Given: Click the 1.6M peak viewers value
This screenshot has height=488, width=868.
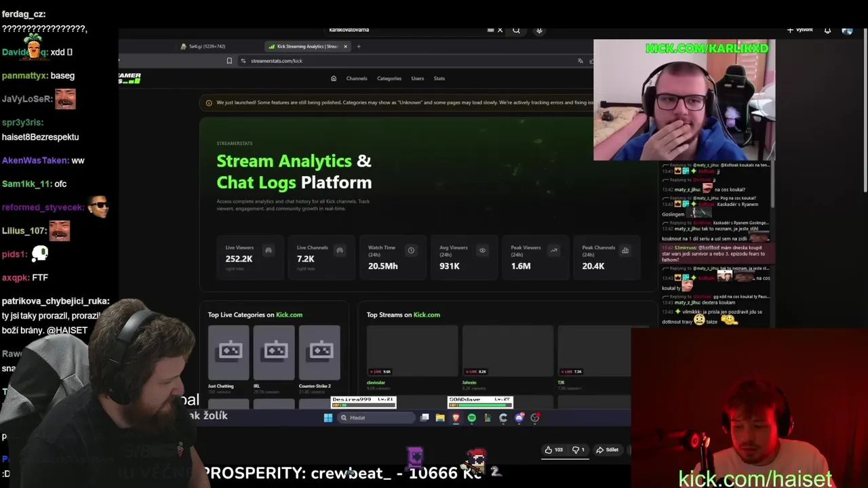Looking at the screenshot, I should click(521, 266).
